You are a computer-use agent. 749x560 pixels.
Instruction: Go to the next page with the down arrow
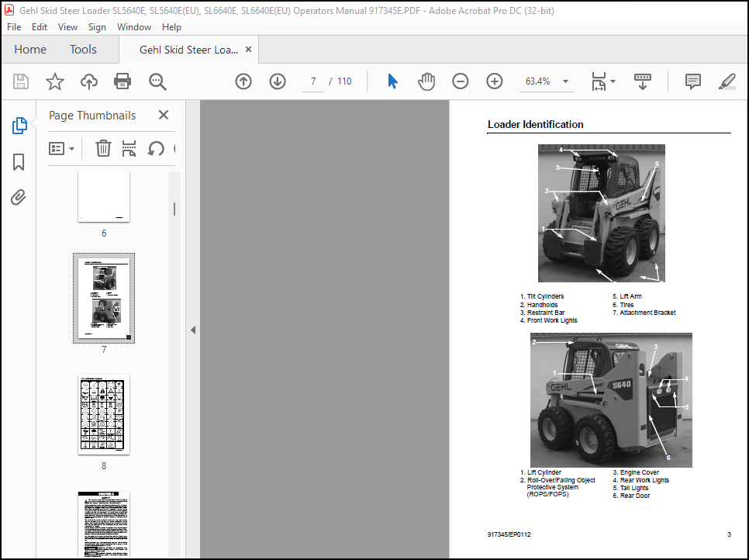point(278,81)
